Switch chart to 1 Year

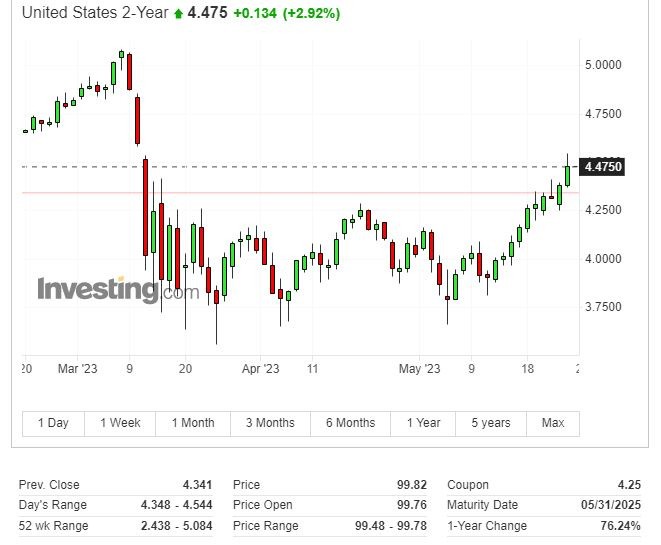click(x=423, y=423)
